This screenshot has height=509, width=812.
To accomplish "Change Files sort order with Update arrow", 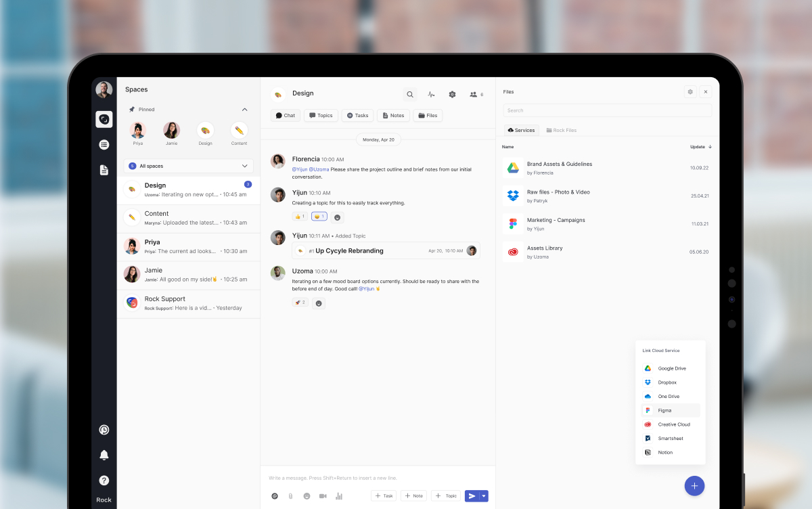I will click(x=707, y=146).
